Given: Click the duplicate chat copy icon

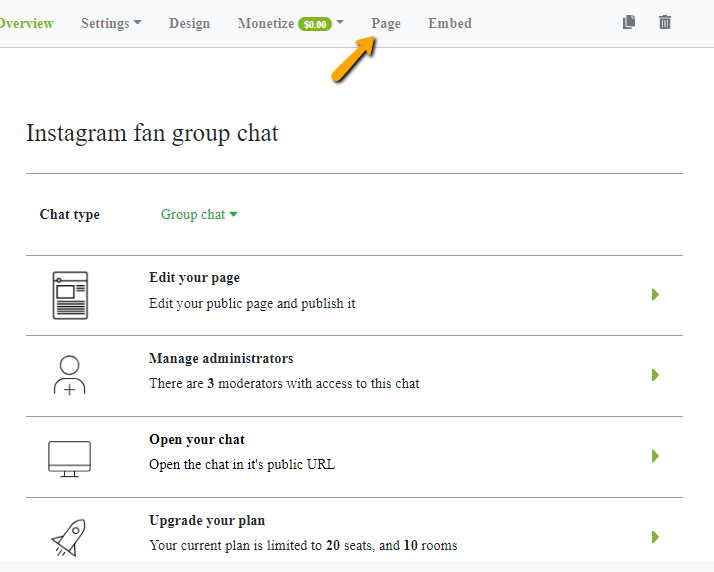Looking at the screenshot, I should (629, 22).
